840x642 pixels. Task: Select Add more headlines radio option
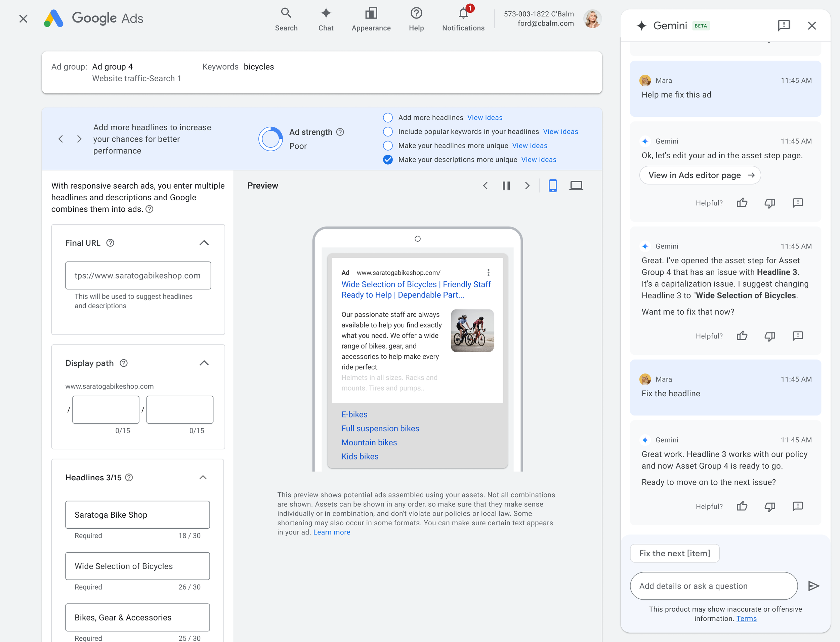tap(388, 118)
